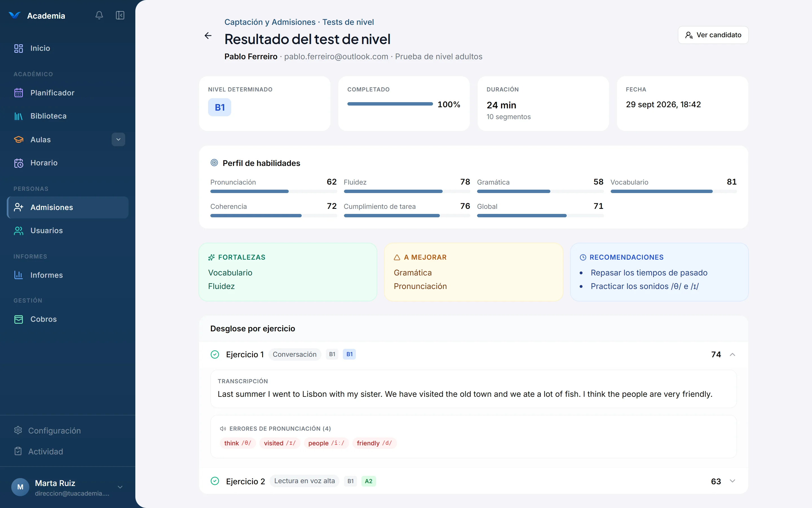Click the Perfil de habilidades target icon

[x=214, y=163]
